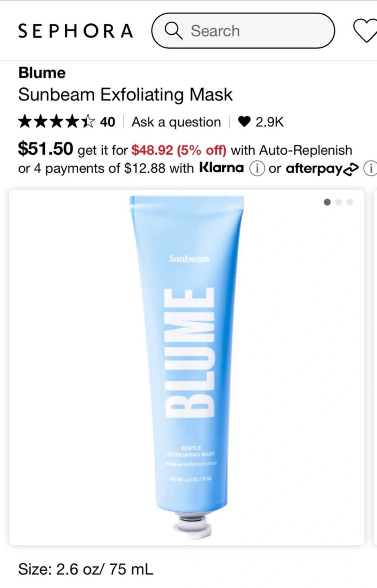This screenshot has height=588, width=377.
Task: Select the first carousel dot indicator
Action: click(x=327, y=202)
